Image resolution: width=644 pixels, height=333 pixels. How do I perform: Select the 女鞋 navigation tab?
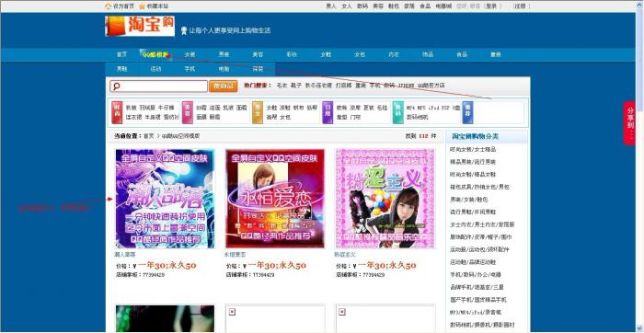coord(326,54)
